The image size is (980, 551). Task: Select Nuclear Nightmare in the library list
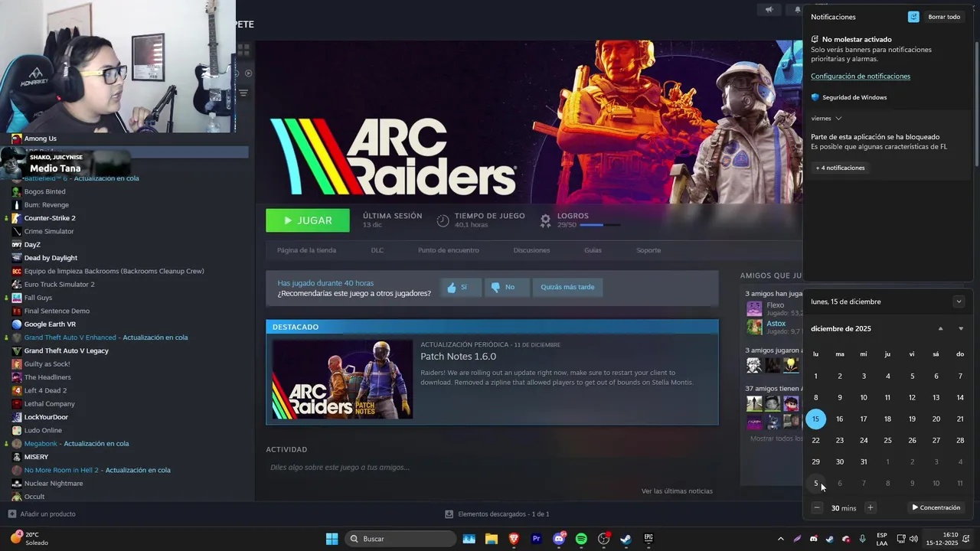(53, 484)
